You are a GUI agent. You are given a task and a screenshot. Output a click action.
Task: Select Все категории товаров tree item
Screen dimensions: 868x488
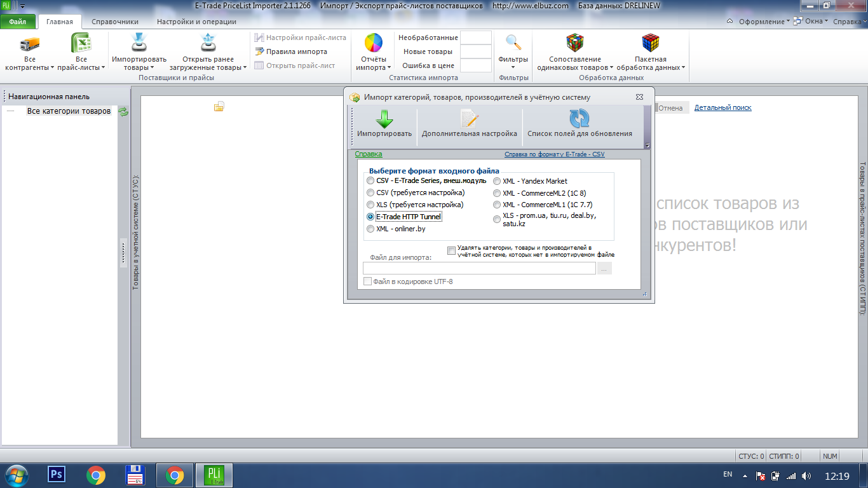point(69,111)
